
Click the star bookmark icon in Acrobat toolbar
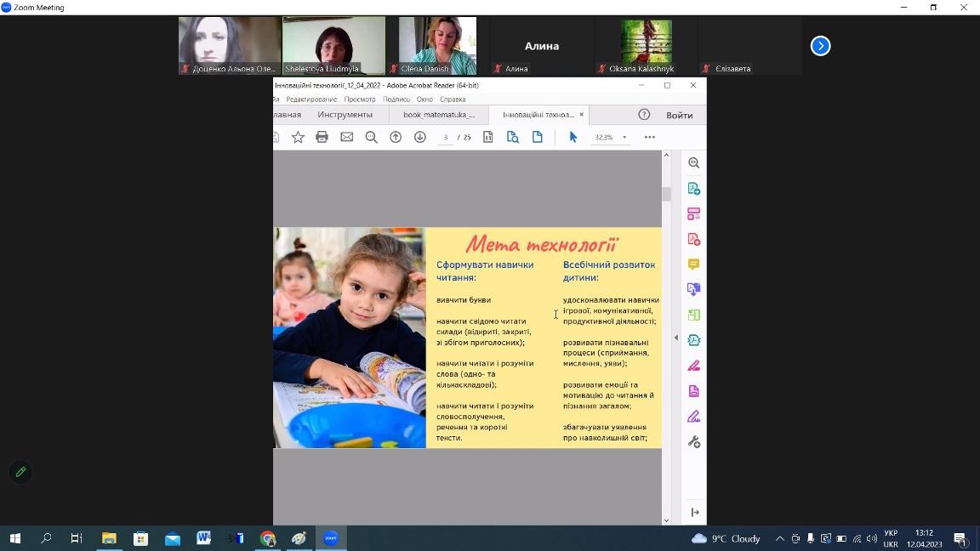(x=298, y=137)
